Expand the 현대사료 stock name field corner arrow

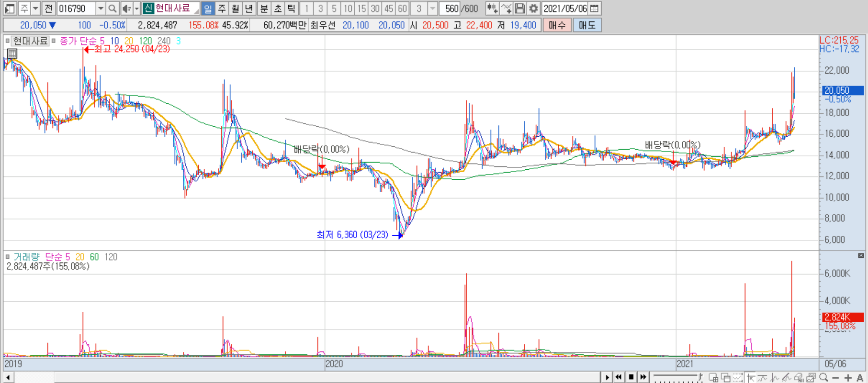click(x=196, y=11)
